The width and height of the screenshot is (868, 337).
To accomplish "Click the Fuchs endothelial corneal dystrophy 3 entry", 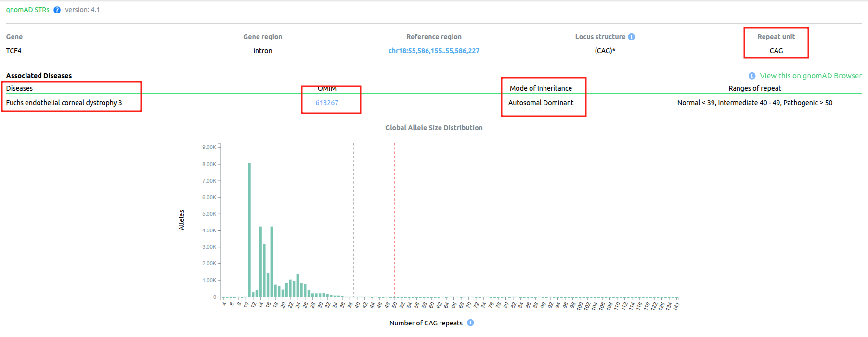I will click(64, 103).
